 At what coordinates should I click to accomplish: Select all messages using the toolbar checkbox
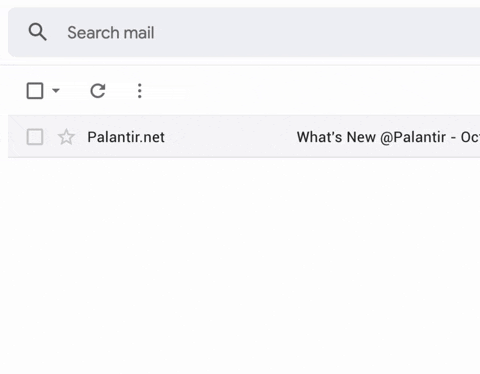(35, 91)
